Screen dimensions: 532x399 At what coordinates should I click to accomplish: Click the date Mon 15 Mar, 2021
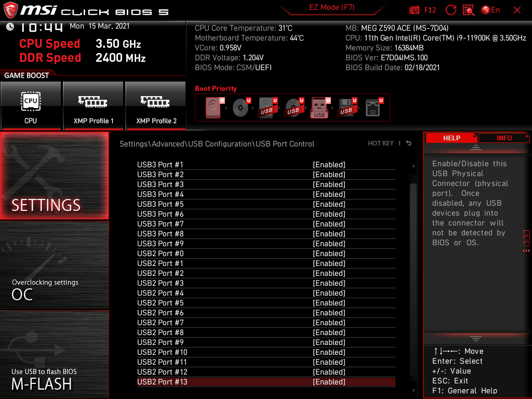[x=99, y=26]
